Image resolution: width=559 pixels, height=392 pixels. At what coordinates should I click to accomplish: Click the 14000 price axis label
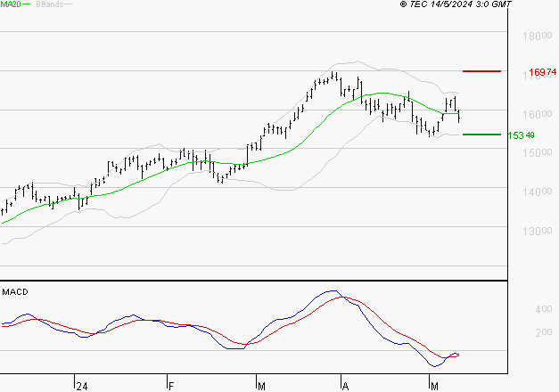click(538, 192)
